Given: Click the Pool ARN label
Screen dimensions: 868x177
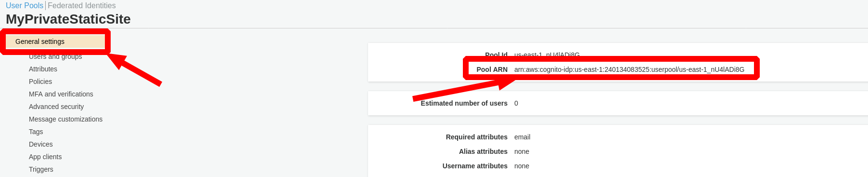Looking at the screenshot, I should click(x=492, y=69).
